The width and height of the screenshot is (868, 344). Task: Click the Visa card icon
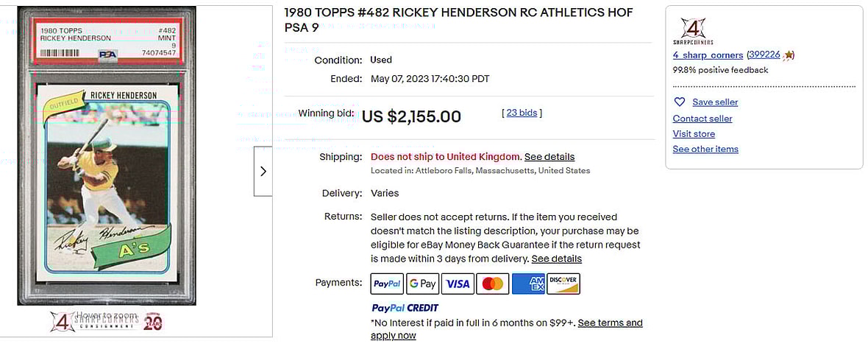(x=458, y=284)
